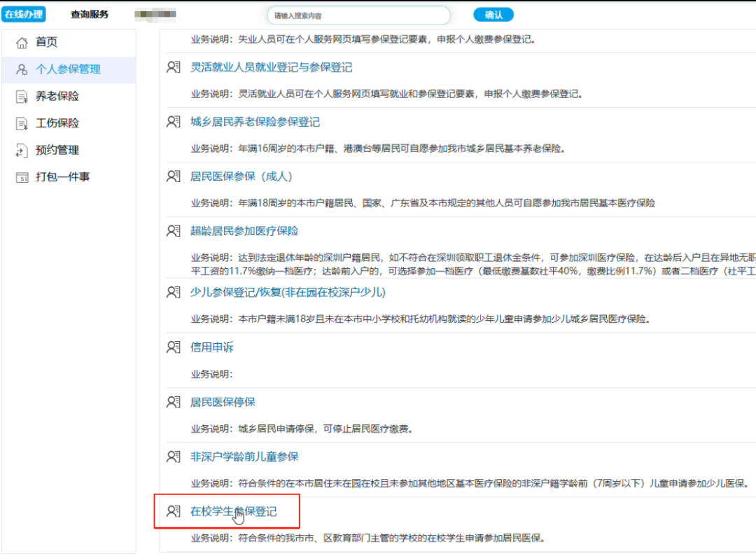Click the document icon beside 养老保险
This screenshot has height=556, width=756.
tap(22, 97)
